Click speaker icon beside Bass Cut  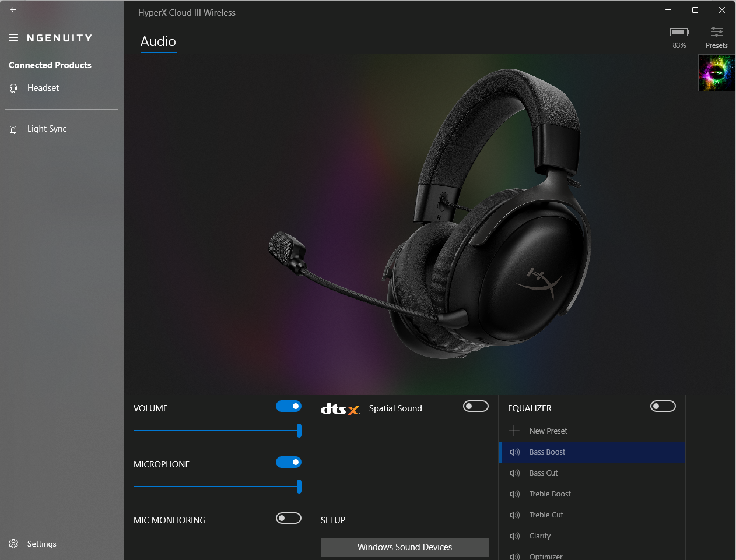click(515, 473)
